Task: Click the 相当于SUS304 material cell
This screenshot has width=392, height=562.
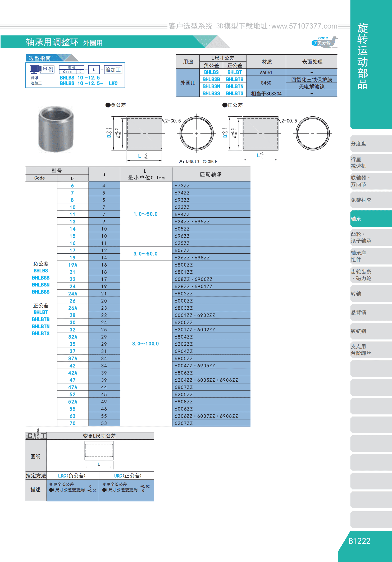Action: [266, 93]
